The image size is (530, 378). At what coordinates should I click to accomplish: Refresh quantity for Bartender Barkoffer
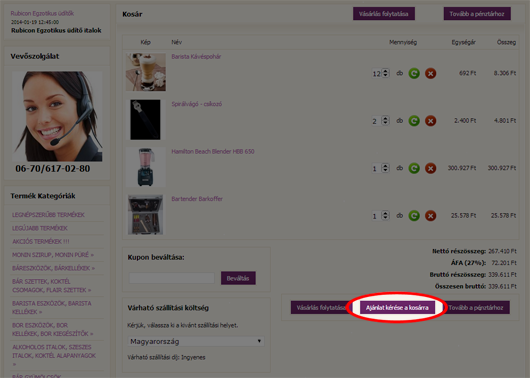click(414, 215)
